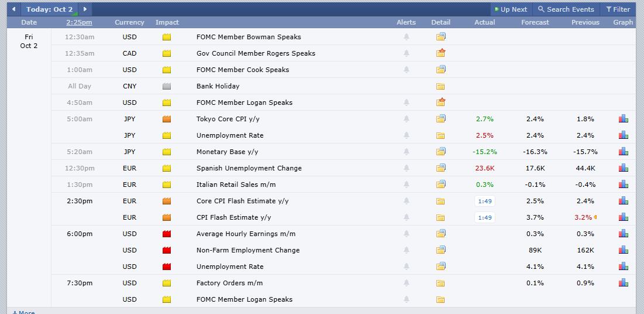Toggle alert bell for Tokyo Core CPI y/y

point(407,119)
